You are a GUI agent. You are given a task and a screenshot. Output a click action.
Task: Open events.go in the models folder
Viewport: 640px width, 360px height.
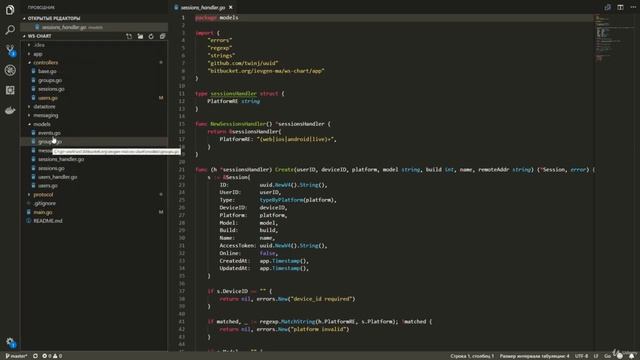click(x=49, y=133)
